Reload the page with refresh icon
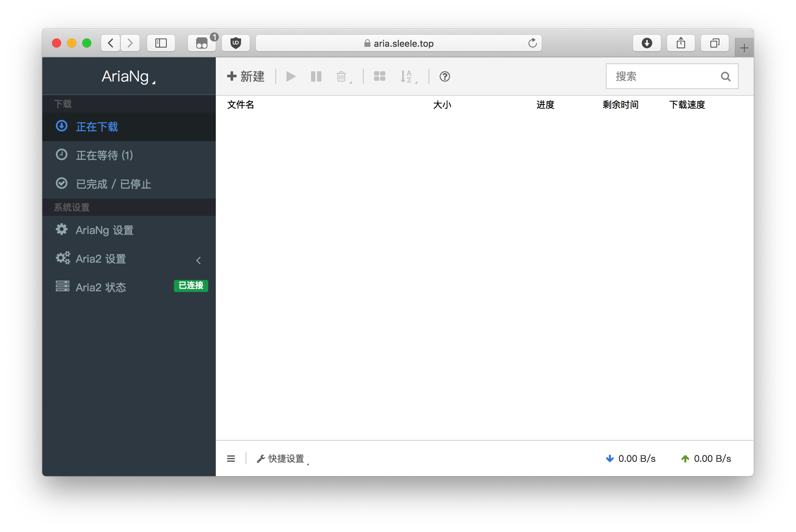 click(x=532, y=43)
